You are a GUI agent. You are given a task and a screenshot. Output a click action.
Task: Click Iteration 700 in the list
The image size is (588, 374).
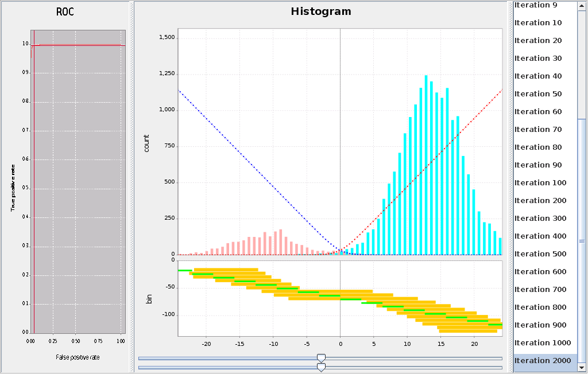[x=540, y=290]
